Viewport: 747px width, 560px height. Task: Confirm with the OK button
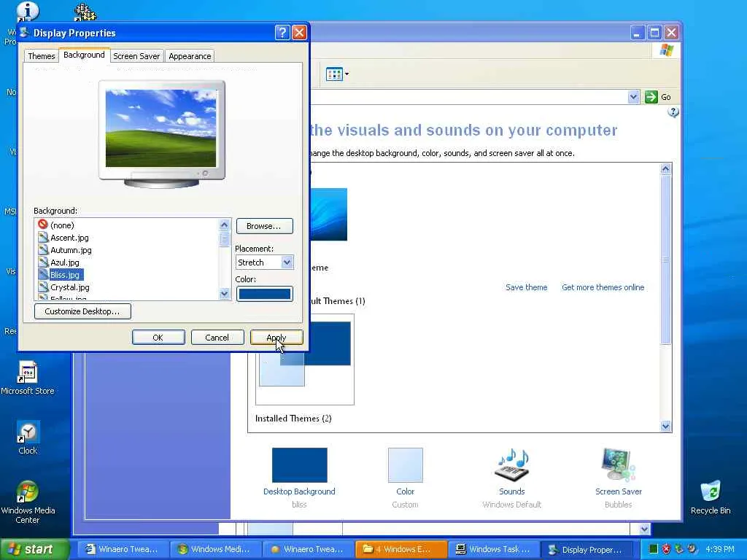coord(158,337)
